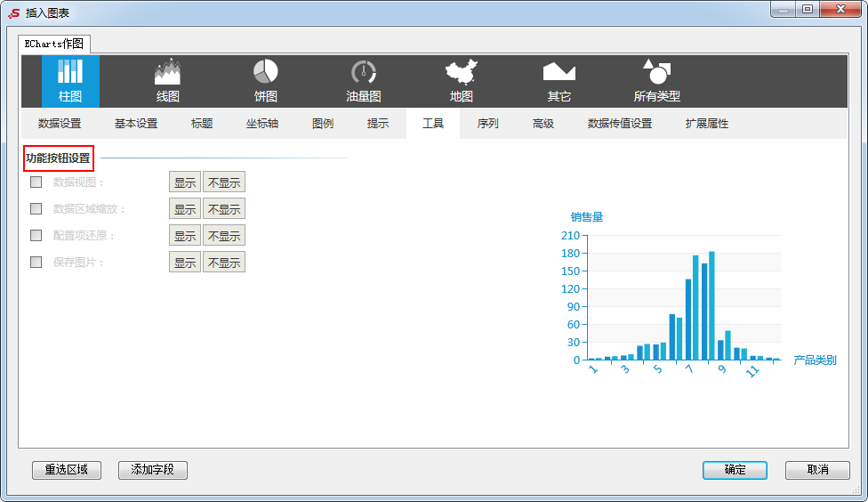This screenshot has height=502, width=868.
Task: Toggle the 保存图片 checkbox
Action: point(36,262)
